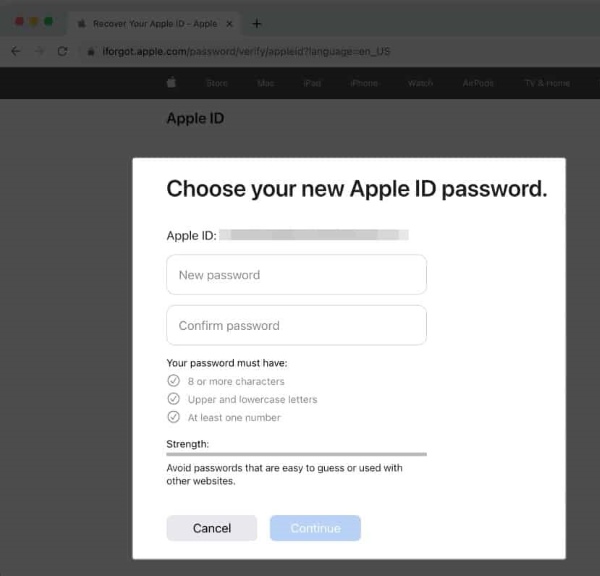Reload the page with refresh icon

62,51
